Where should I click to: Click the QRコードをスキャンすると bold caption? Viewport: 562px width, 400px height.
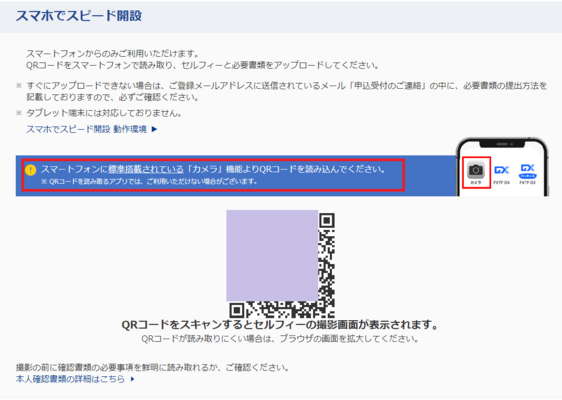[x=280, y=325]
